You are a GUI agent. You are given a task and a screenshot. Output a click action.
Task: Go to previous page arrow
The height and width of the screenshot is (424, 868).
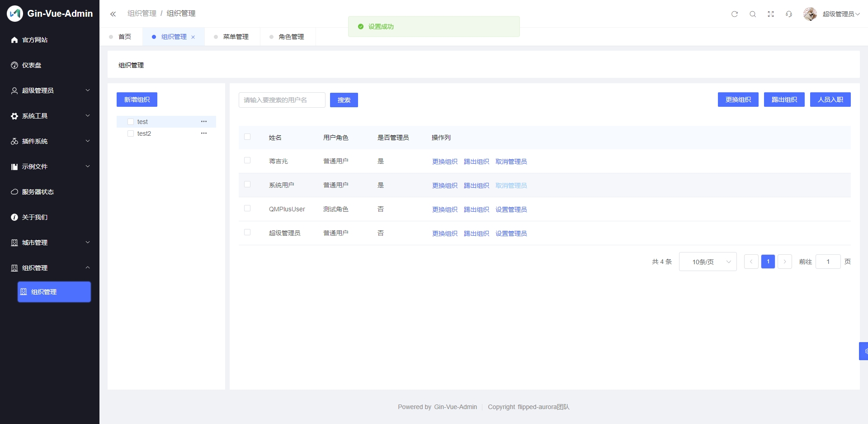751,262
